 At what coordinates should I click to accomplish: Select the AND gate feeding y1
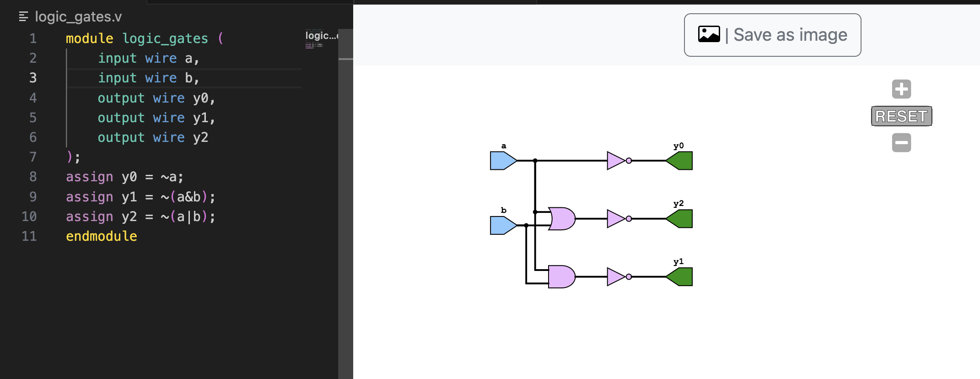[561, 277]
